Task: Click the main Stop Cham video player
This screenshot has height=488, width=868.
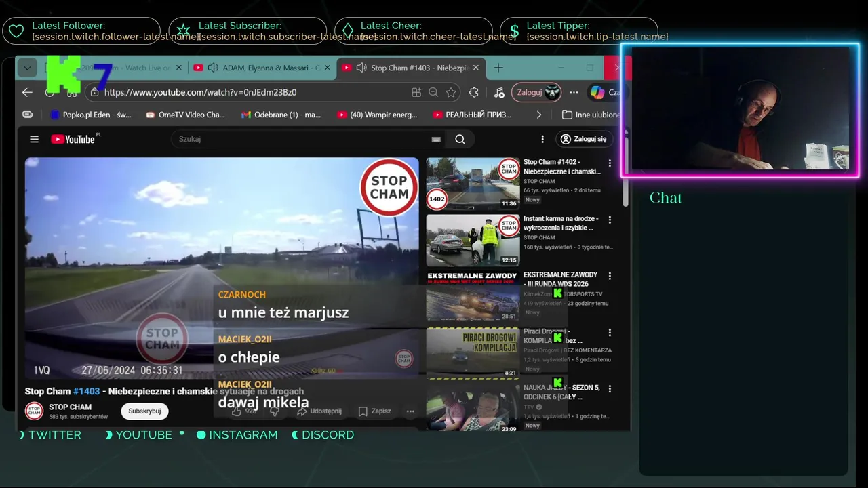Action: pyautogui.click(x=222, y=268)
